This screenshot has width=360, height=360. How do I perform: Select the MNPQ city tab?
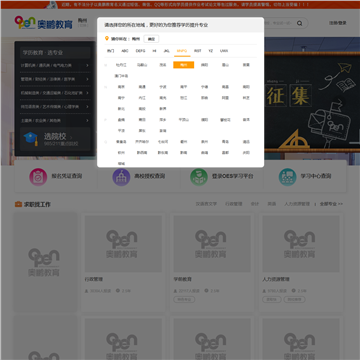click(x=182, y=51)
